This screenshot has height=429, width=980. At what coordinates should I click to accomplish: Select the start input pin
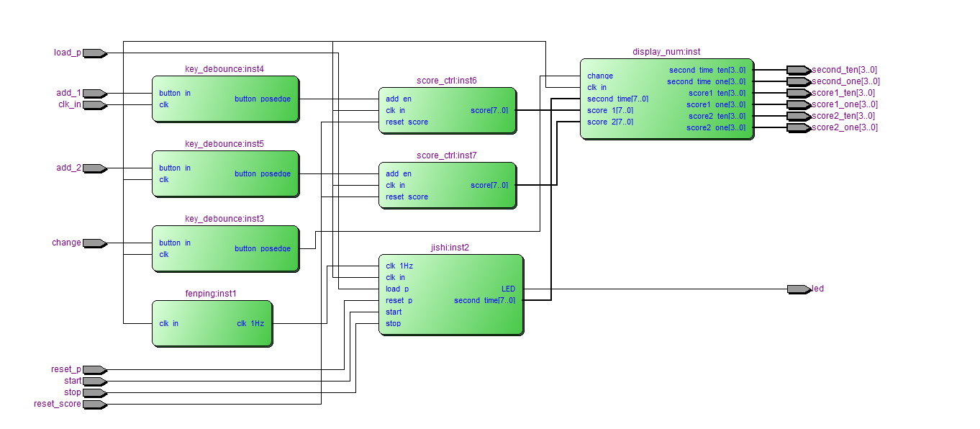point(95,381)
